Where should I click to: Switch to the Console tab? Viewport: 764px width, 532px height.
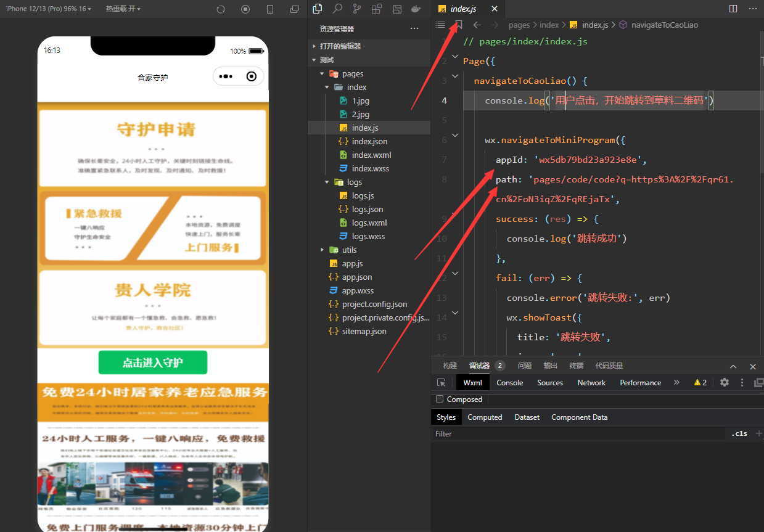coord(510,383)
